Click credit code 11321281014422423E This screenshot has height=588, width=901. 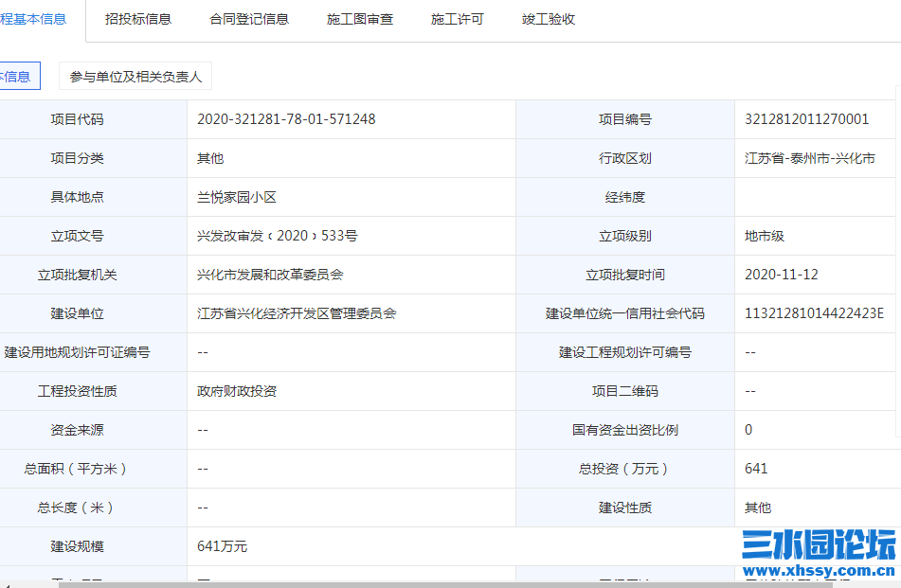(x=814, y=313)
